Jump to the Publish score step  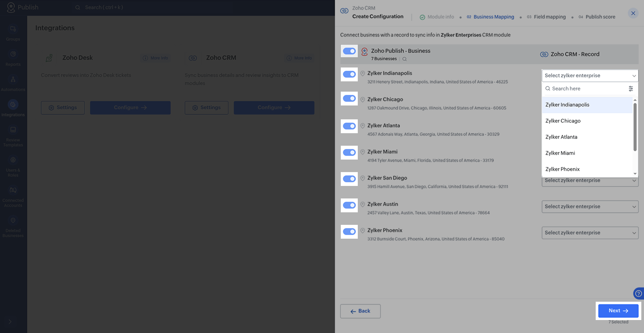597,17
